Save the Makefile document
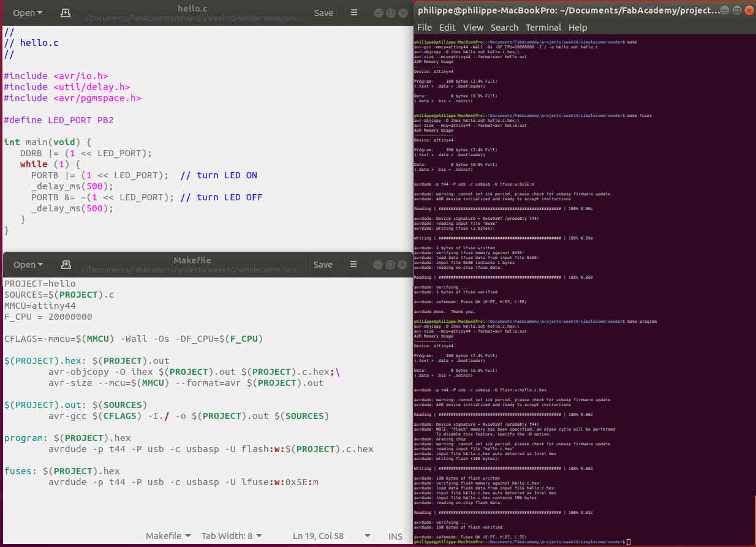The height and width of the screenshot is (547, 756). click(x=323, y=265)
